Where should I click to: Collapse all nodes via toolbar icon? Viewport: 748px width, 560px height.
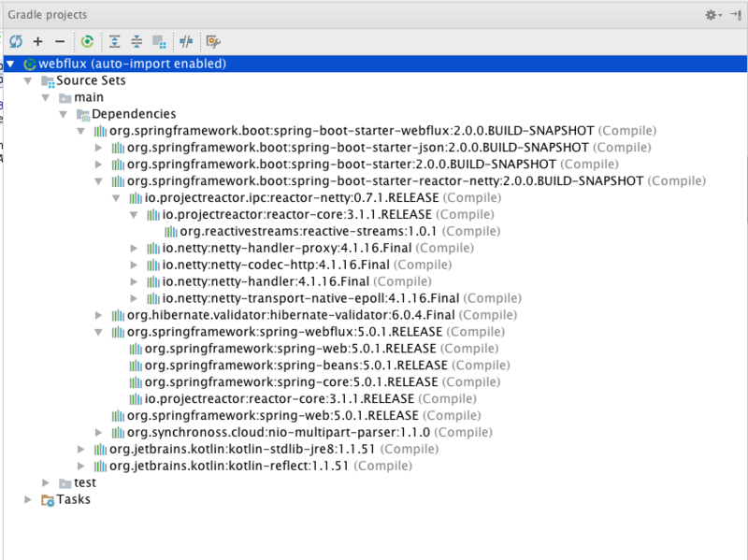[x=137, y=41]
